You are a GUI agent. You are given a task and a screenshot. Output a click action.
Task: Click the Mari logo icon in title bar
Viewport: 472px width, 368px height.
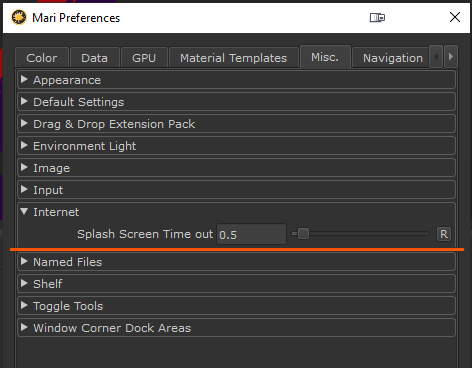point(19,17)
